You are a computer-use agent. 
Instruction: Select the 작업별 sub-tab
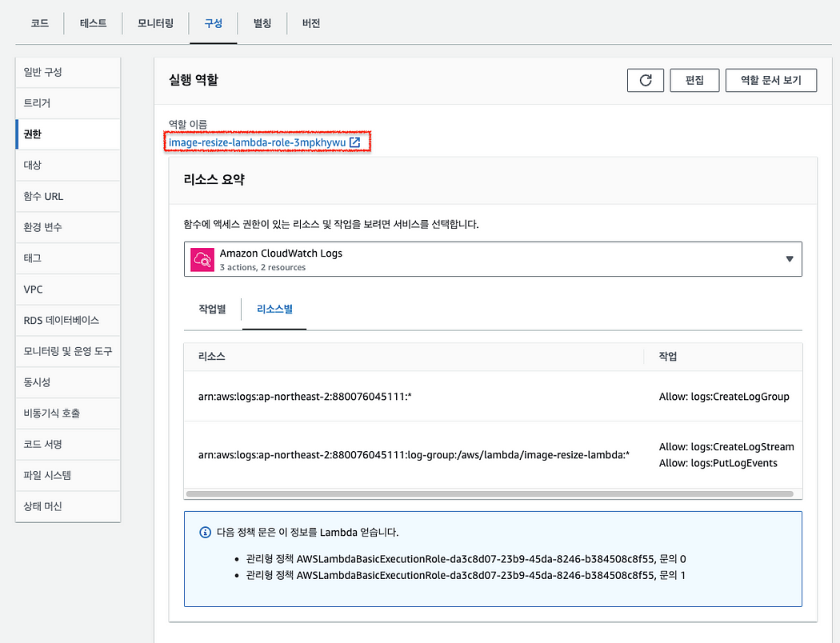(212, 309)
